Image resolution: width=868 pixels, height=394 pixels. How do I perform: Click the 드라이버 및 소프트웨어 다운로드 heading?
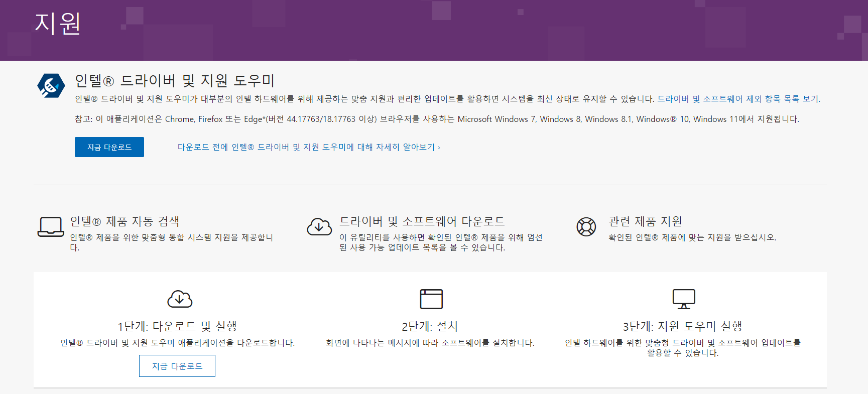pos(422,221)
